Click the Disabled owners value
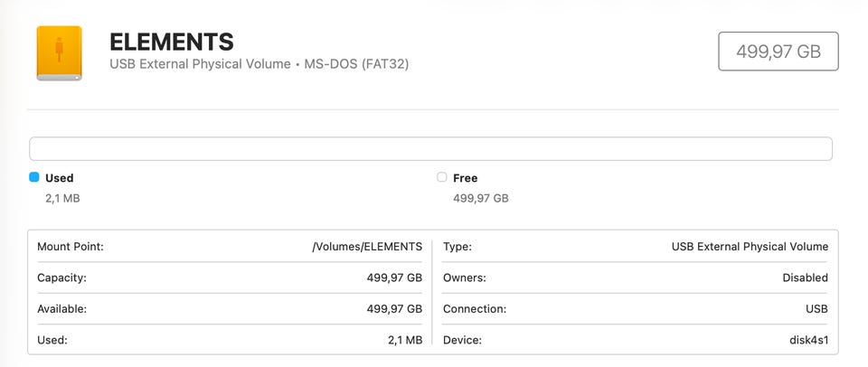The image size is (868, 367). pos(806,278)
